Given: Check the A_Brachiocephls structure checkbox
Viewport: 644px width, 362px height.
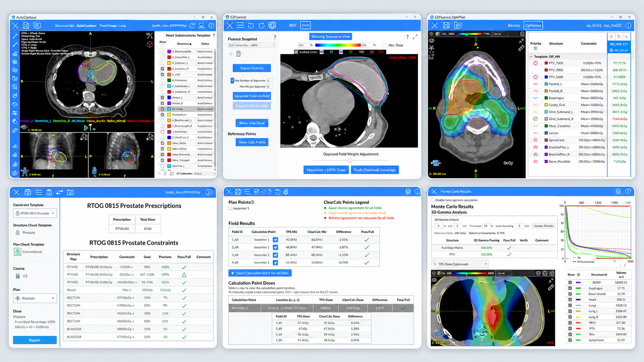Looking at the screenshot, I should click(x=163, y=52).
